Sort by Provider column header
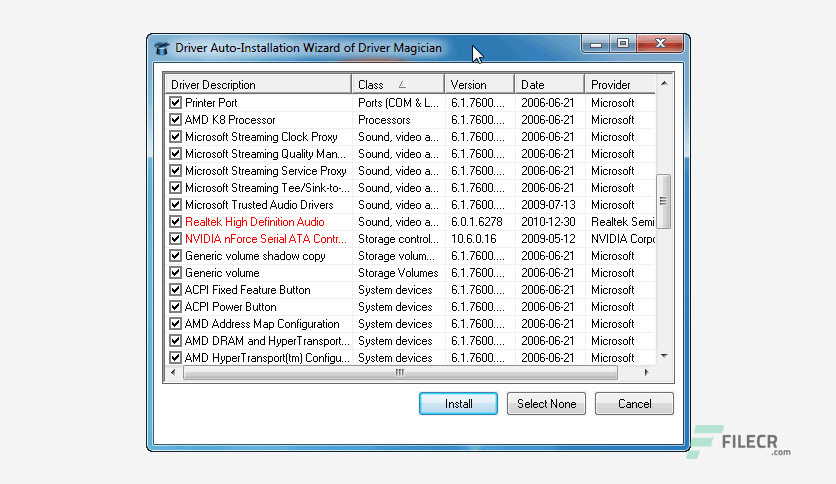 coord(620,85)
